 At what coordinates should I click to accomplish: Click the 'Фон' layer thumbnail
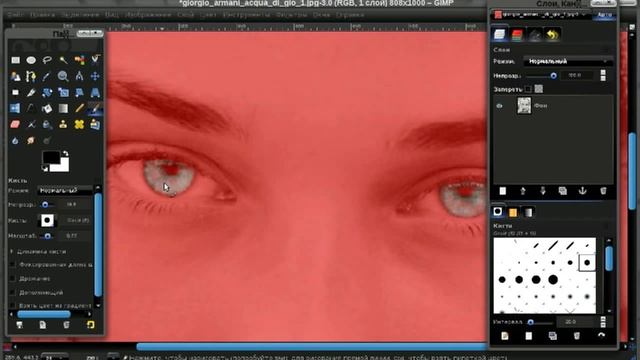click(524, 106)
